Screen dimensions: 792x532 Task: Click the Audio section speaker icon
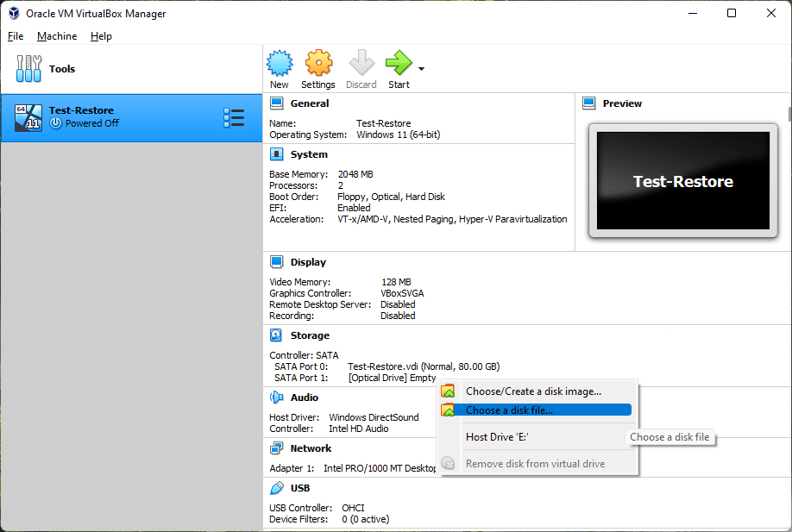pyautogui.click(x=276, y=397)
